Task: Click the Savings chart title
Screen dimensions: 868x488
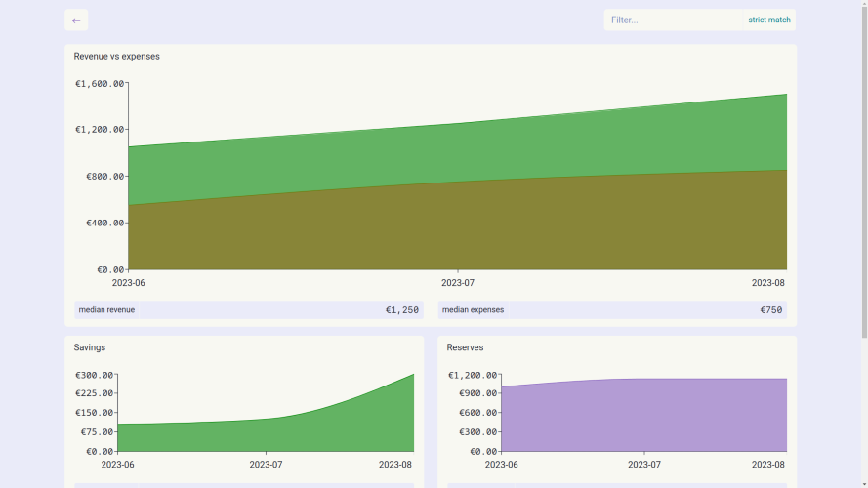Action: 90,347
